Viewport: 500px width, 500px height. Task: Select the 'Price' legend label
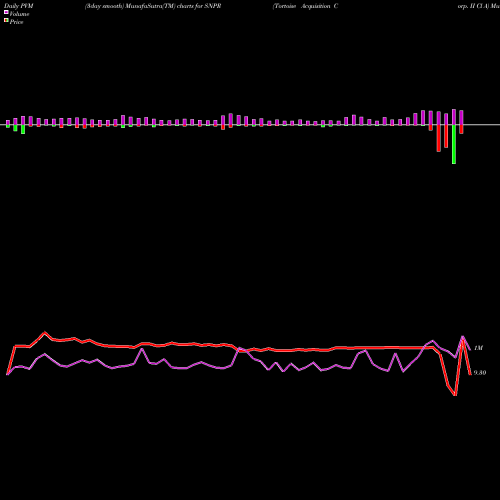16,22
